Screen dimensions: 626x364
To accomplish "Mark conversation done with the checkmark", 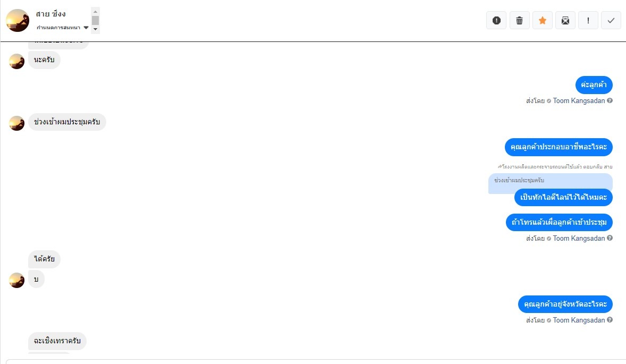I will pyautogui.click(x=611, y=20).
